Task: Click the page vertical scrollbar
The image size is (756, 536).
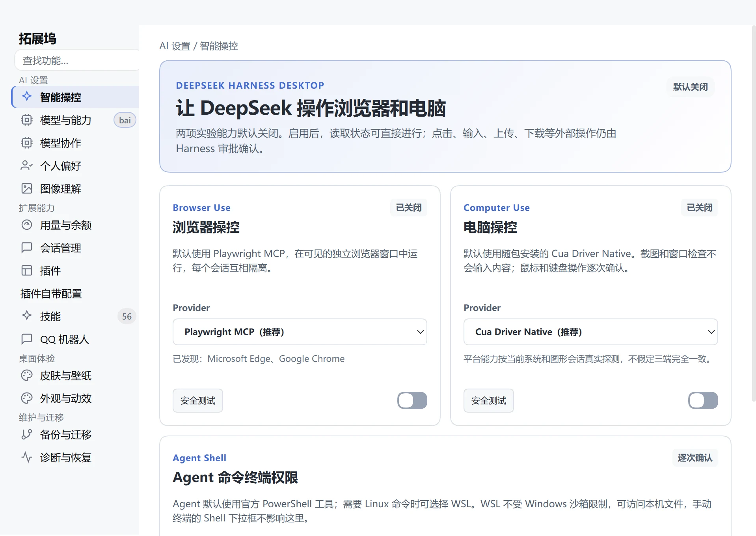Action: [x=754, y=213]
